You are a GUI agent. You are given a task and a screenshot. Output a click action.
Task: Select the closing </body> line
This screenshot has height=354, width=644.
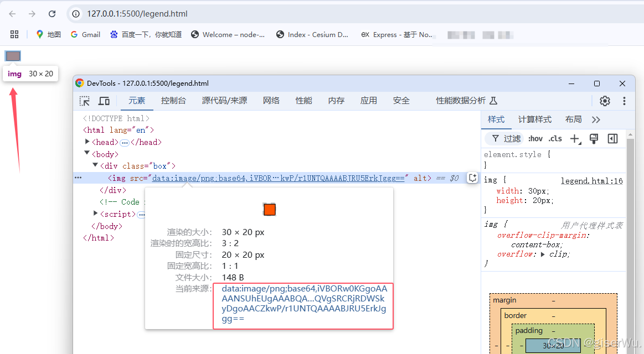[107, 226]
